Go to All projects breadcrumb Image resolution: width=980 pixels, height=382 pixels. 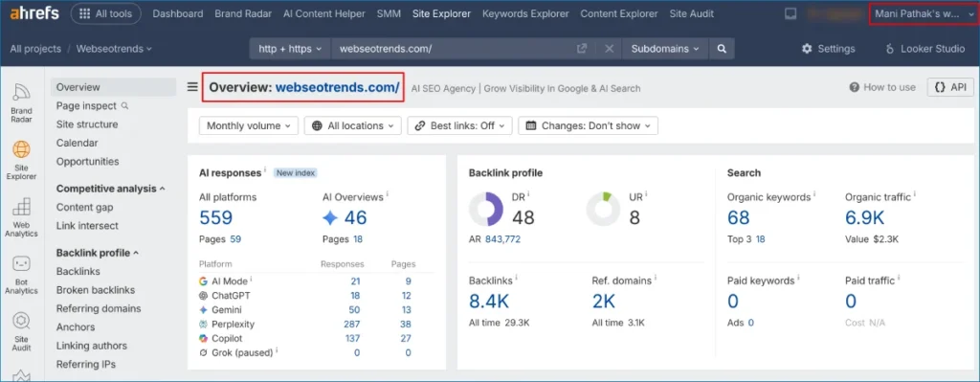pos(35,49)
